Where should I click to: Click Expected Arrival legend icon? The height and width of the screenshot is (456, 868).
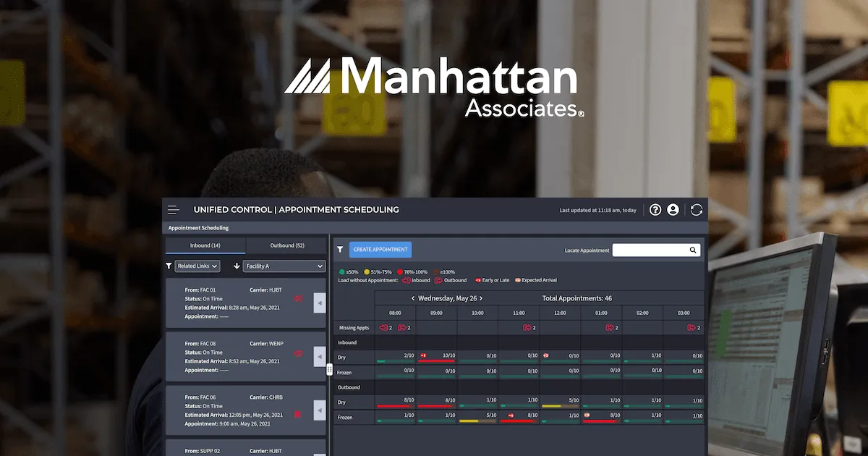pos(518,280)
